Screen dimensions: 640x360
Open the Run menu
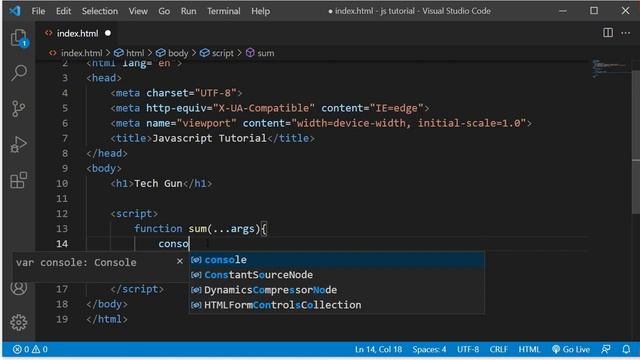click(189, 11)
